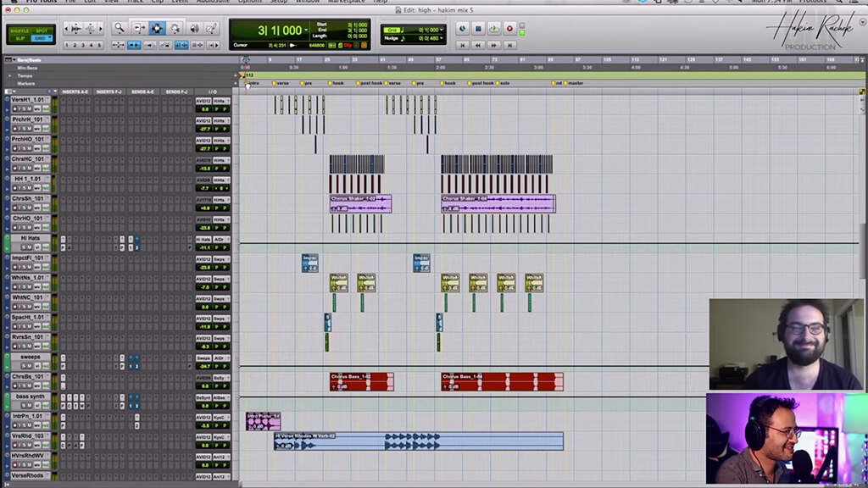This screenshot has width=868, height=488.
Task: Open the Grid value dropdown
Action: pyautogui.click(x=441, y=30)
